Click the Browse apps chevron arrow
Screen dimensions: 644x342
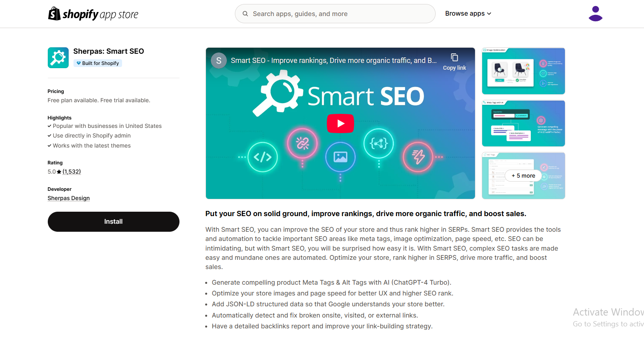coord(489,14)
